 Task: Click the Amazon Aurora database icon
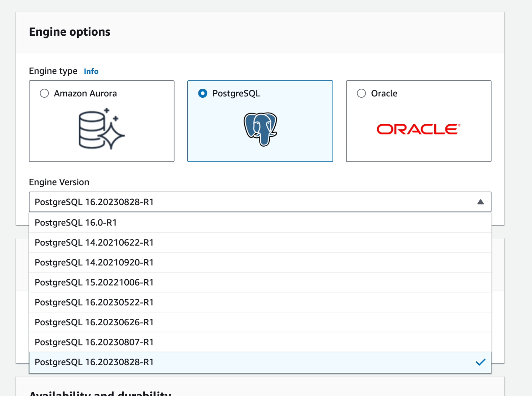pos(101,129)
